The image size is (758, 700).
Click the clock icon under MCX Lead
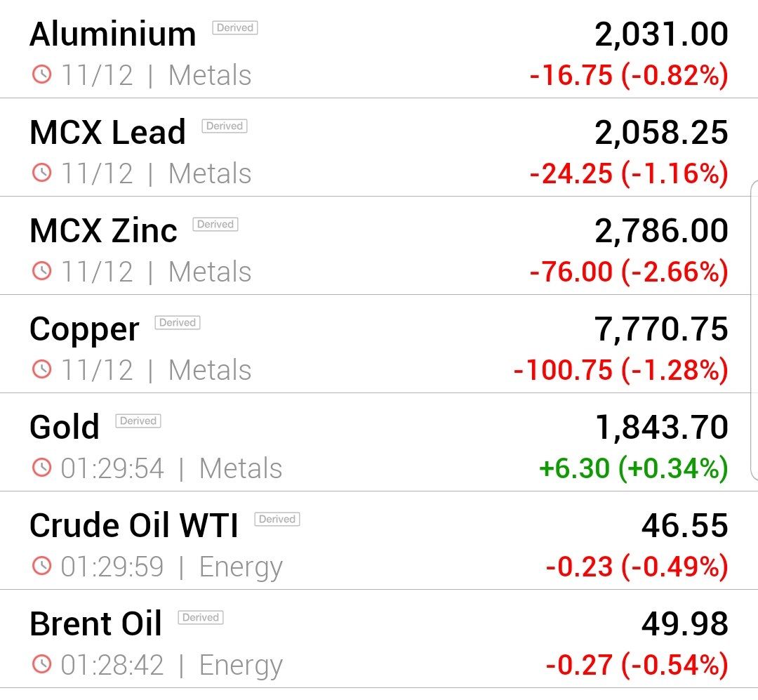(42, 173)
